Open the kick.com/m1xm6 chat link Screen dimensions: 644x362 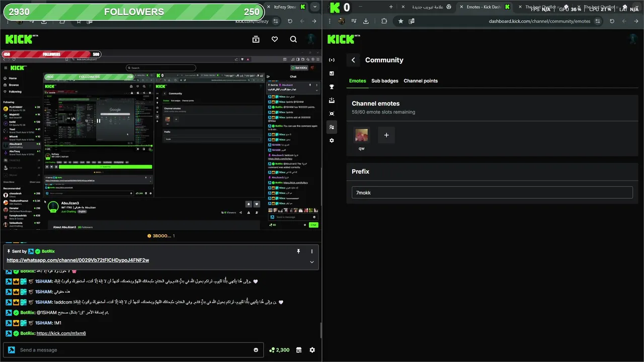coord(61,333)
